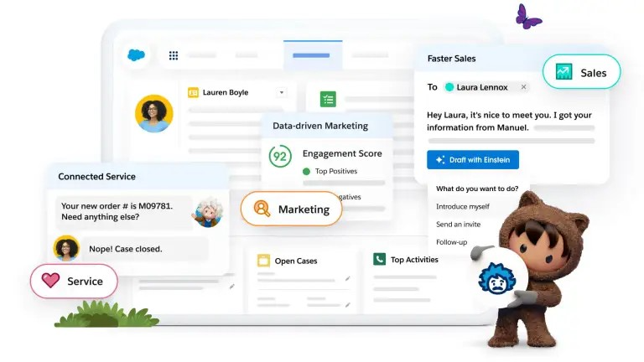The width and height of the screenshot is (644, 362).
Task: Expand the Lauren Boyle dropdown arrow
Action: click(x=282, y=92)
